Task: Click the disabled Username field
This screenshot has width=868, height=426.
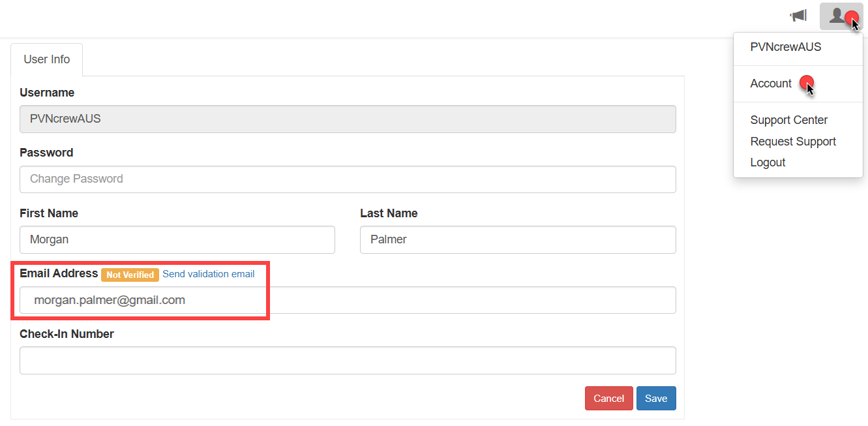Action: 348,119
